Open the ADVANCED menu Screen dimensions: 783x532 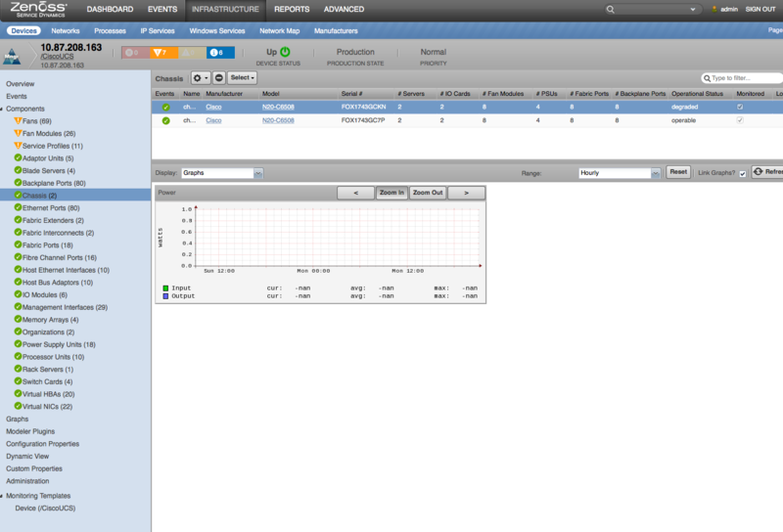344,10
